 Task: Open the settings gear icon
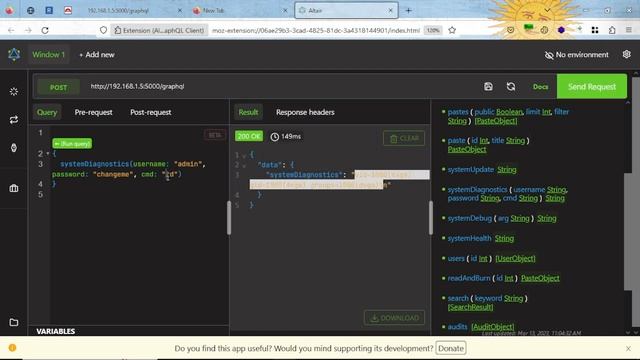(x=627, y=54)
